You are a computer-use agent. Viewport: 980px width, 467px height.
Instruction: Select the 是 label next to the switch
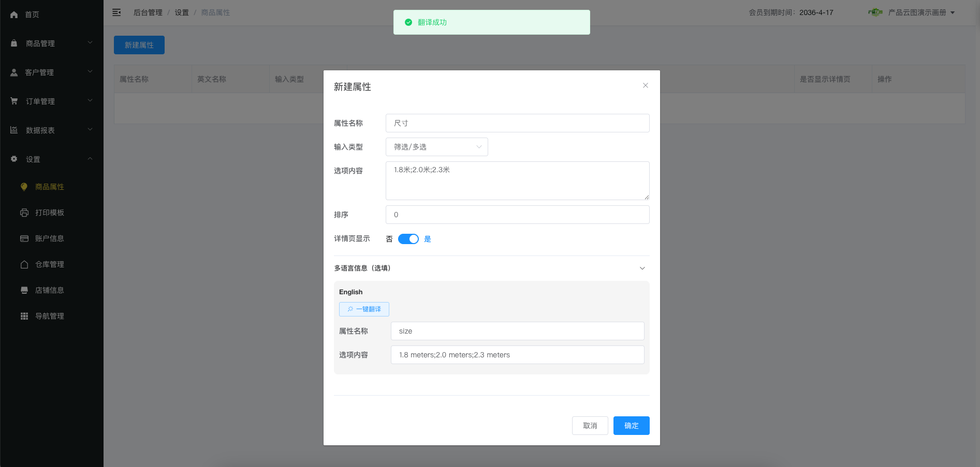click(428, 239)
